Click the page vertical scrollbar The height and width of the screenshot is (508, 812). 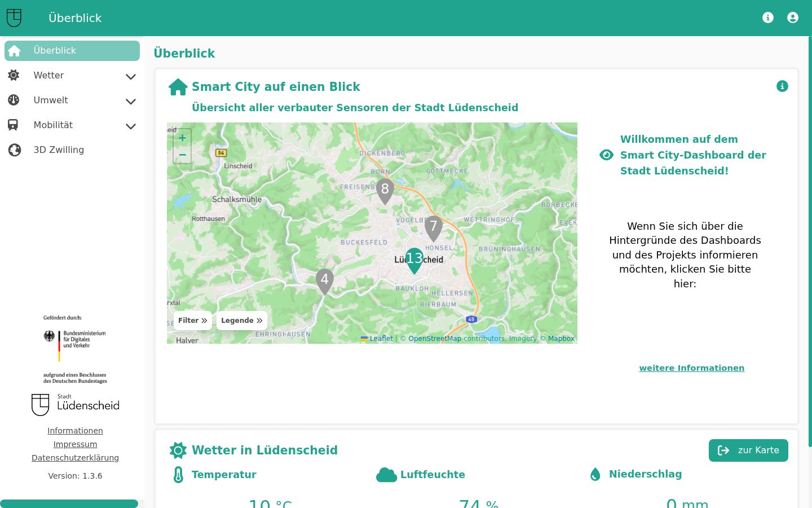[x=810, y=242]
